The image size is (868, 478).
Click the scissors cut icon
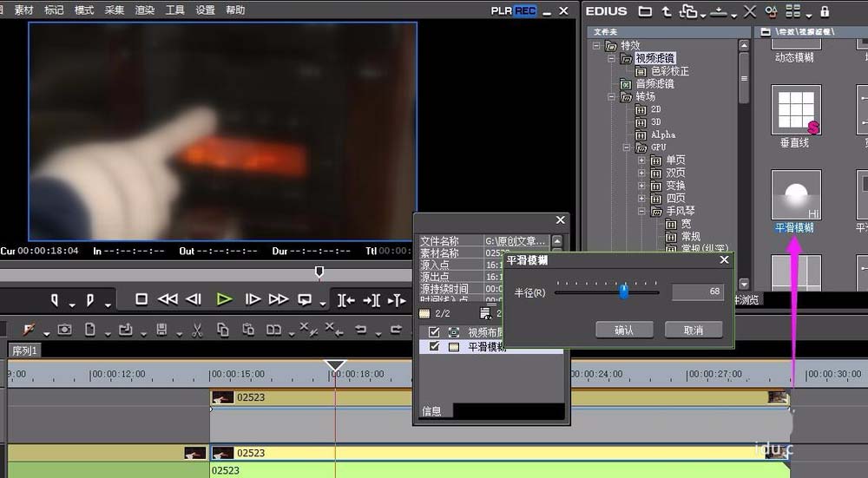coord(197,330)
